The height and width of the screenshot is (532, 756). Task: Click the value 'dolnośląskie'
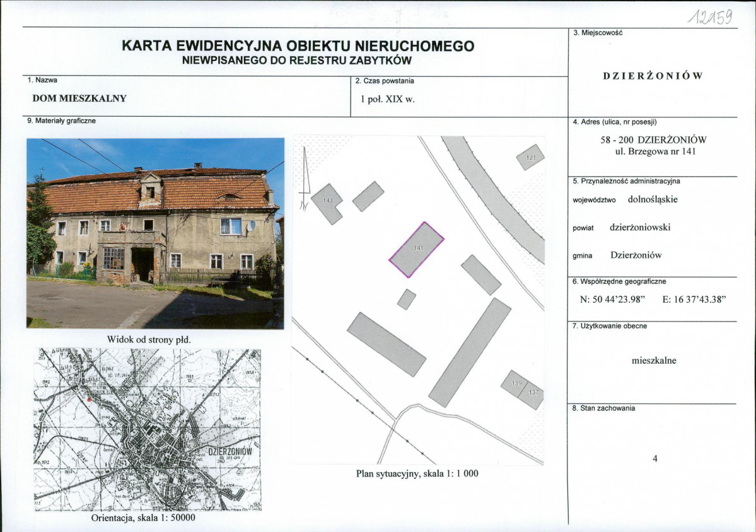click(x=653, y=199)
